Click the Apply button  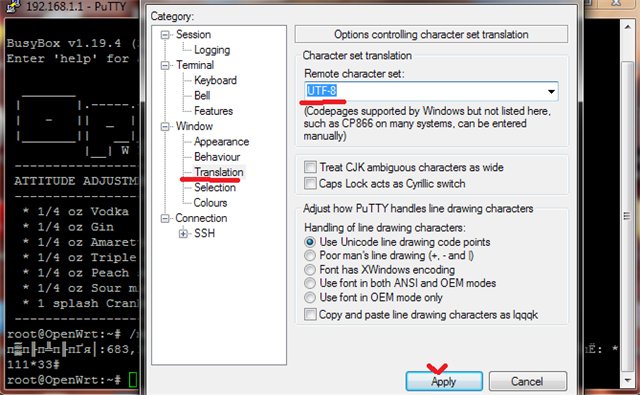pos(444,381)
